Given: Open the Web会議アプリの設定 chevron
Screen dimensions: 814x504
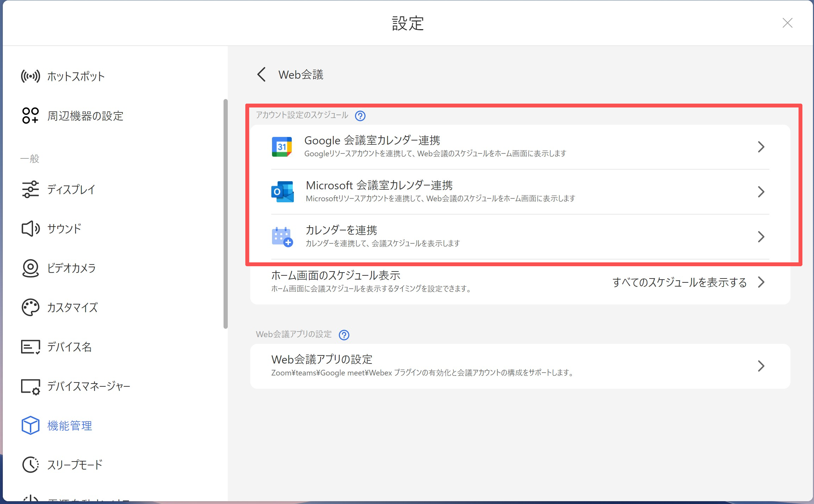Looking at the screenshot, I should click(761, 366).
